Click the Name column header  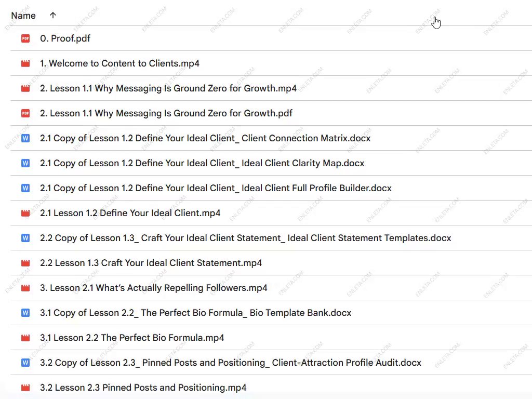coord(23,16)
